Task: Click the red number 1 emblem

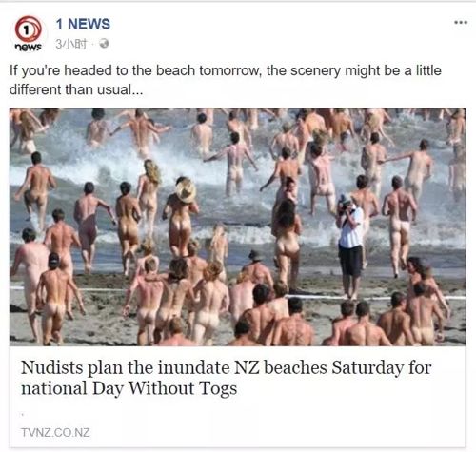Action: click(28, 29)
